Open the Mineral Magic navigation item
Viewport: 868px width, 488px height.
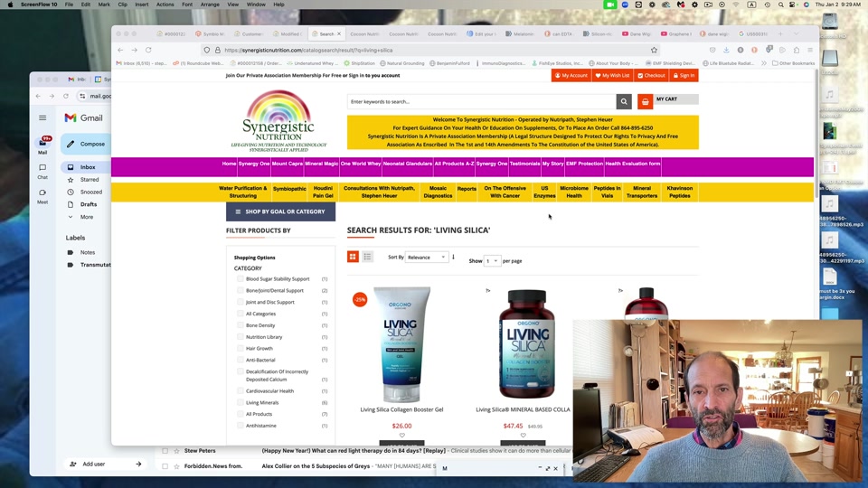321,164
